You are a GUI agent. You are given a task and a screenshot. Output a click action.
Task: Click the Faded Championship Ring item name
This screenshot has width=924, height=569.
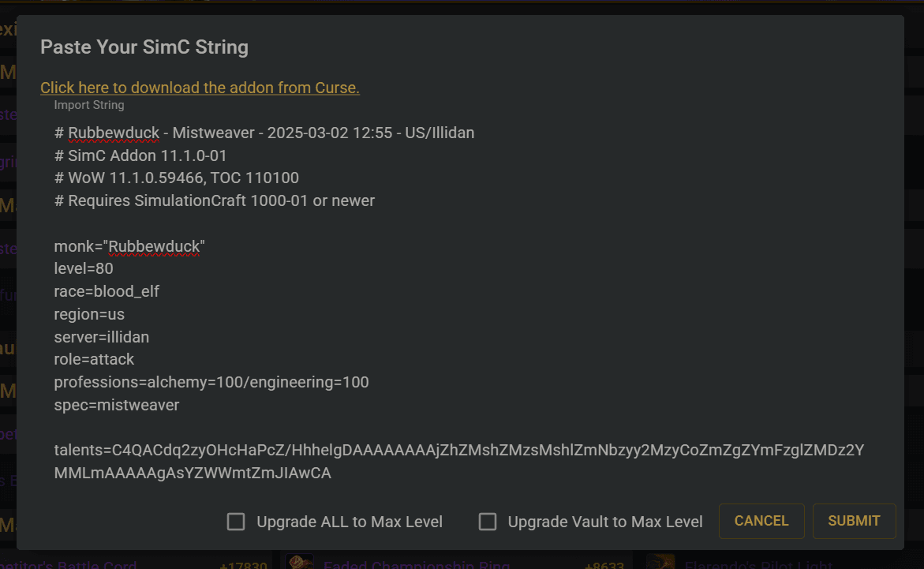point(416,564)
